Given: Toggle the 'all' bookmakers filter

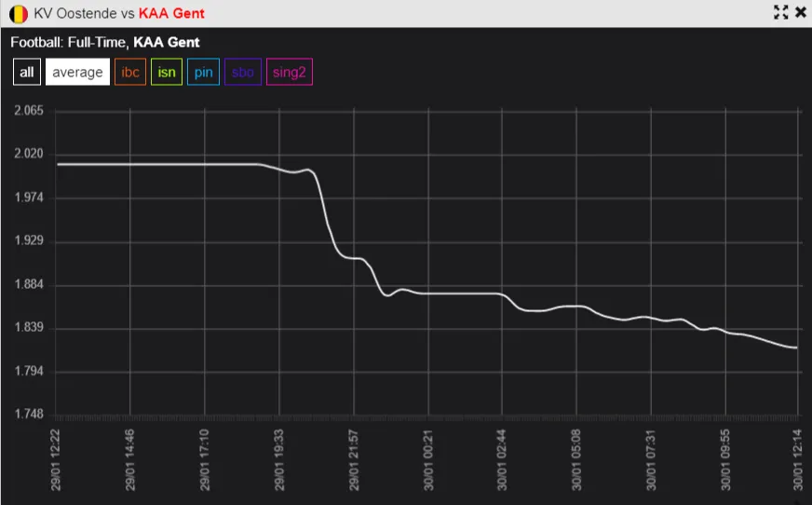Looking at the screenshot, I should coord(27,72).
